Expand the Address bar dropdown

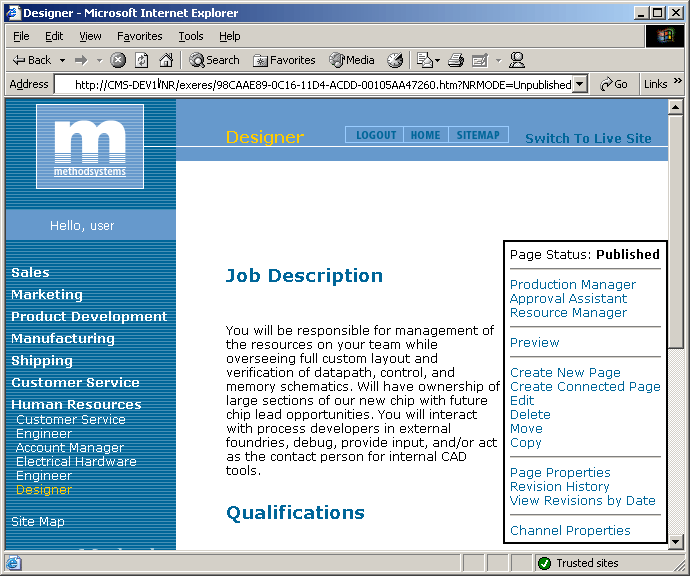(580, 84)
